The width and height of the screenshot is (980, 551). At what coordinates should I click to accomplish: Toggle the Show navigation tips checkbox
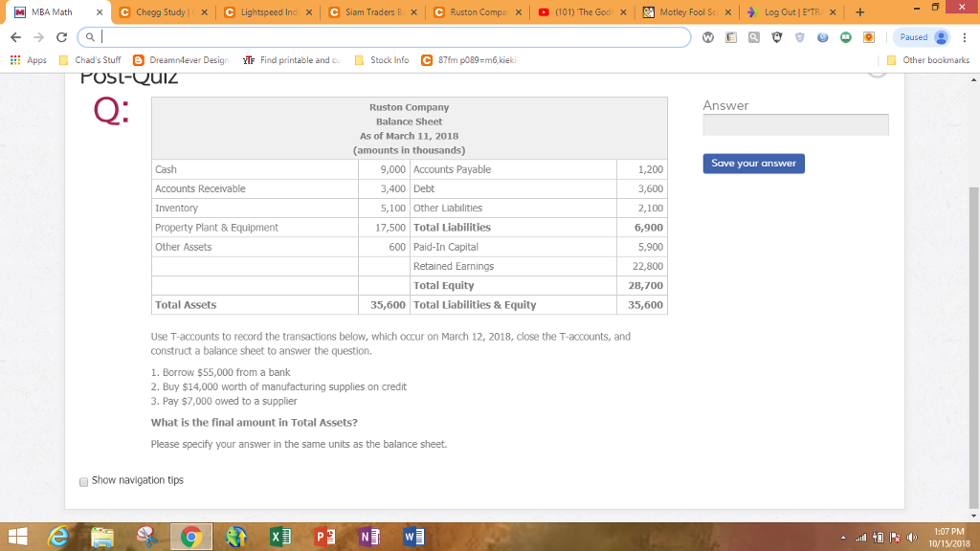[83, 481]
